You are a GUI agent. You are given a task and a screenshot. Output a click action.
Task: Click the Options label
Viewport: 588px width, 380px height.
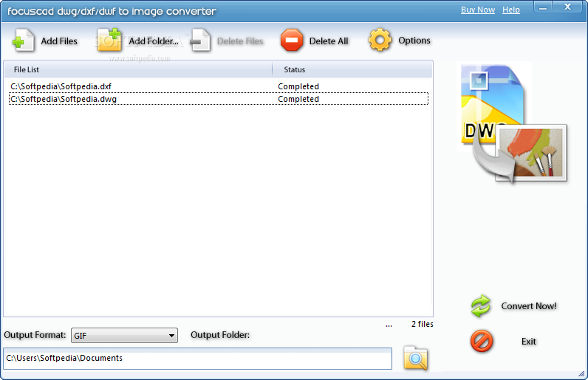(414, 41)
